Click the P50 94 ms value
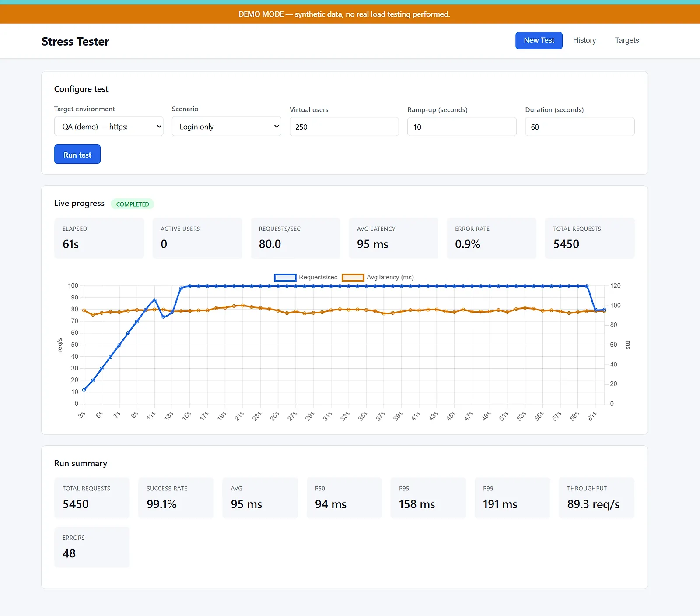 331,504
